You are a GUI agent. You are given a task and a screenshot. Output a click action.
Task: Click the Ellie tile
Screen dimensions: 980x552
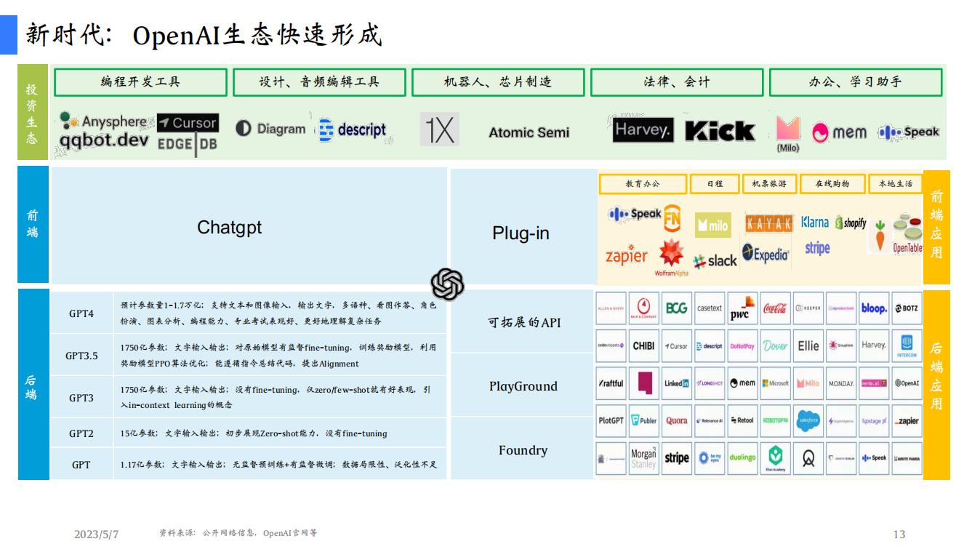click(x=808, y=345)
